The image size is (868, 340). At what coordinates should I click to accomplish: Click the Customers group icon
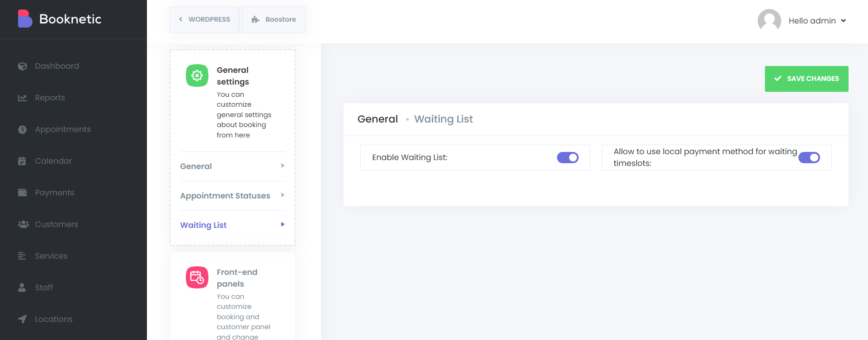click(23, 224)
